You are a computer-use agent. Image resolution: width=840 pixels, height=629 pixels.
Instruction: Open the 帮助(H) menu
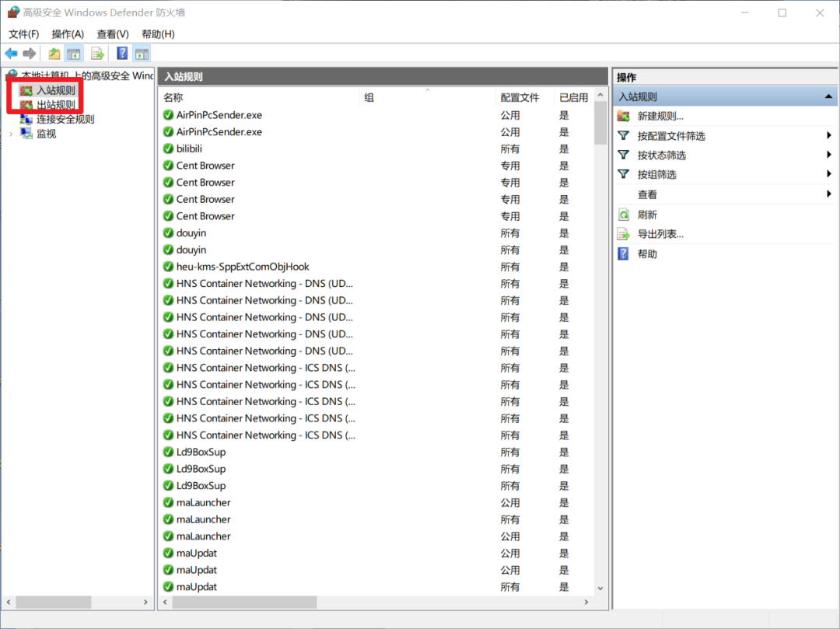158,34
